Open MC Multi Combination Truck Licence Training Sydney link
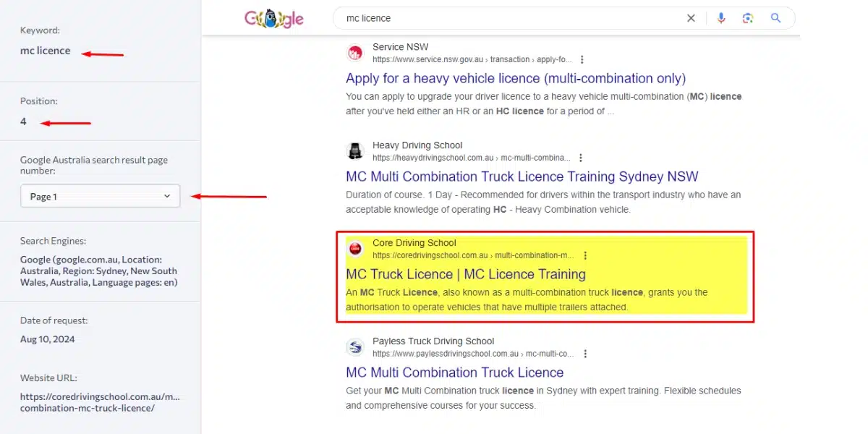 coord(522,176)
